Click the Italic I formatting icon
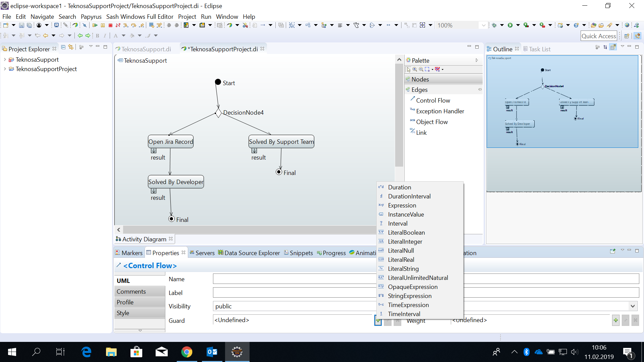The width and height of the screenshot is (644, 362). click(x=105, y=36)
